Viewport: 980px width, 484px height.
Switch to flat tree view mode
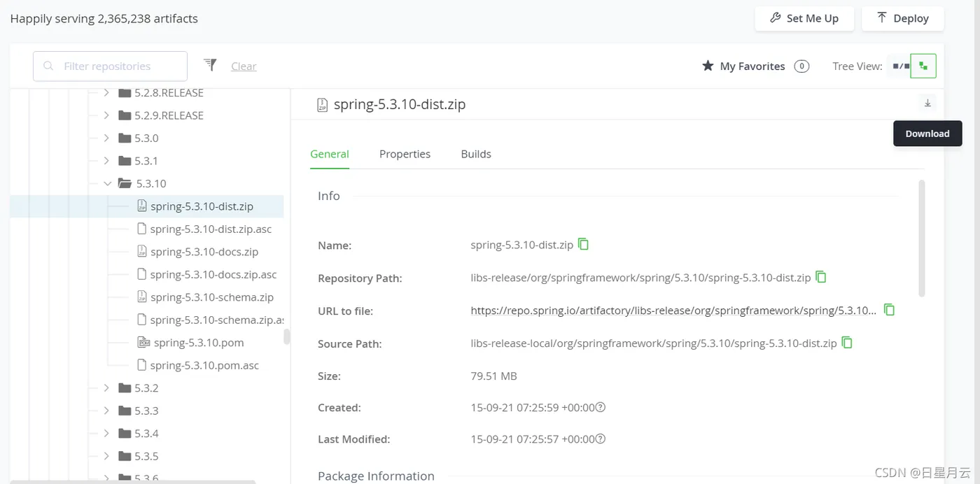point(900,66)
